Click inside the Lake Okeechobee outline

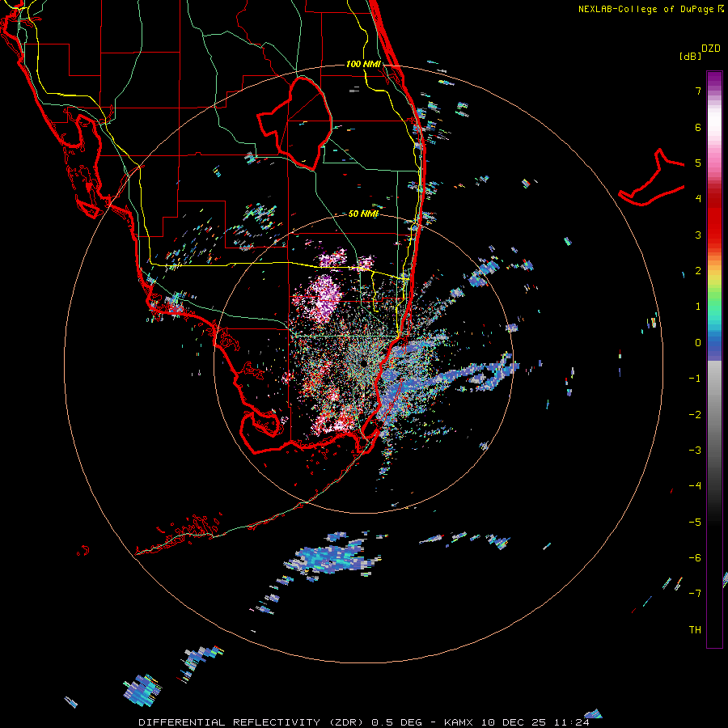[x=304, y=121]
